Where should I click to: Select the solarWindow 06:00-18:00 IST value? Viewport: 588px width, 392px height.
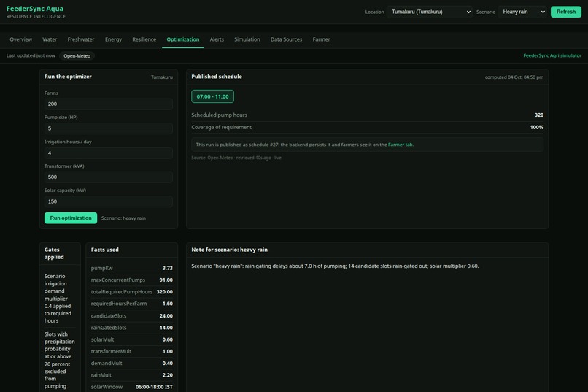tap(154, 387)
